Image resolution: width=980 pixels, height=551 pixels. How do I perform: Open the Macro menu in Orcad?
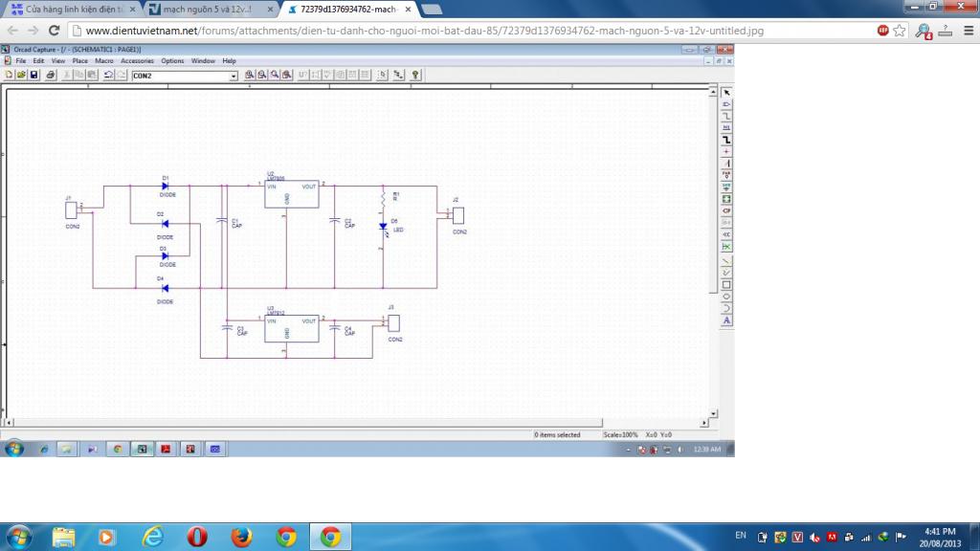click(103, 61)
